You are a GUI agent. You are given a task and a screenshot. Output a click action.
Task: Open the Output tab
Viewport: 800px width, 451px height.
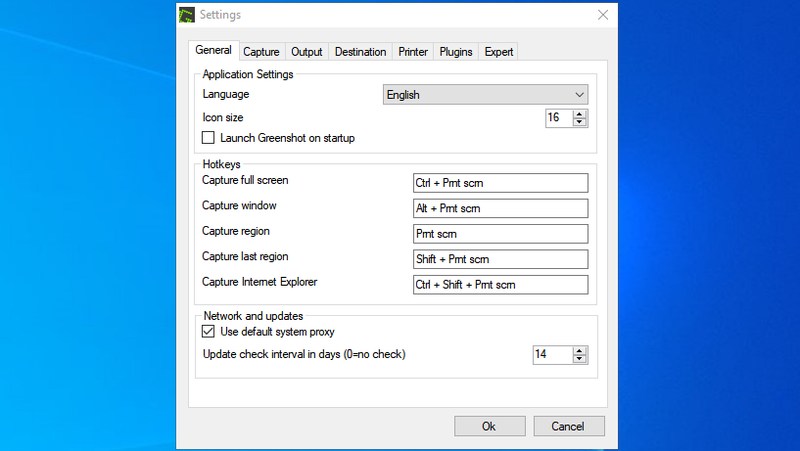tap(306, 52)
